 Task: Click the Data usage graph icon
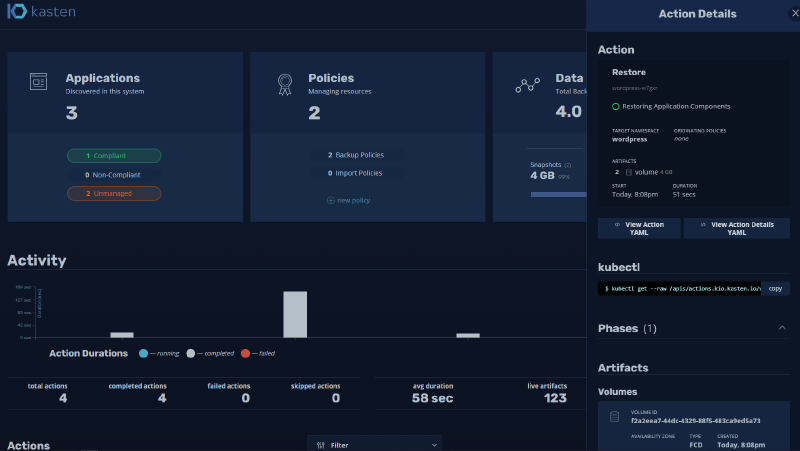coord(527,85)
